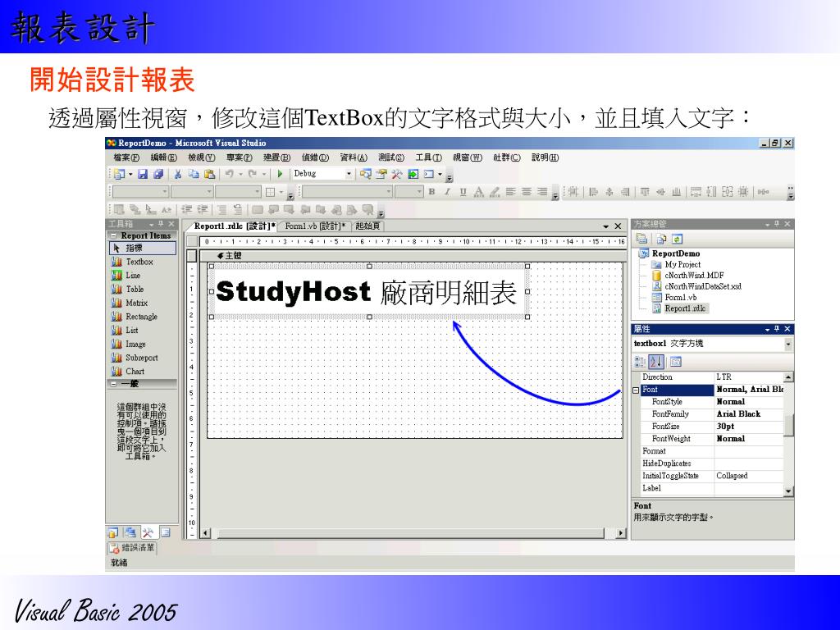Switch to the Report1.rdlc [設計] tab
Image resolution: width=840 pixels, height=630 pixels.
coord(235,226)
